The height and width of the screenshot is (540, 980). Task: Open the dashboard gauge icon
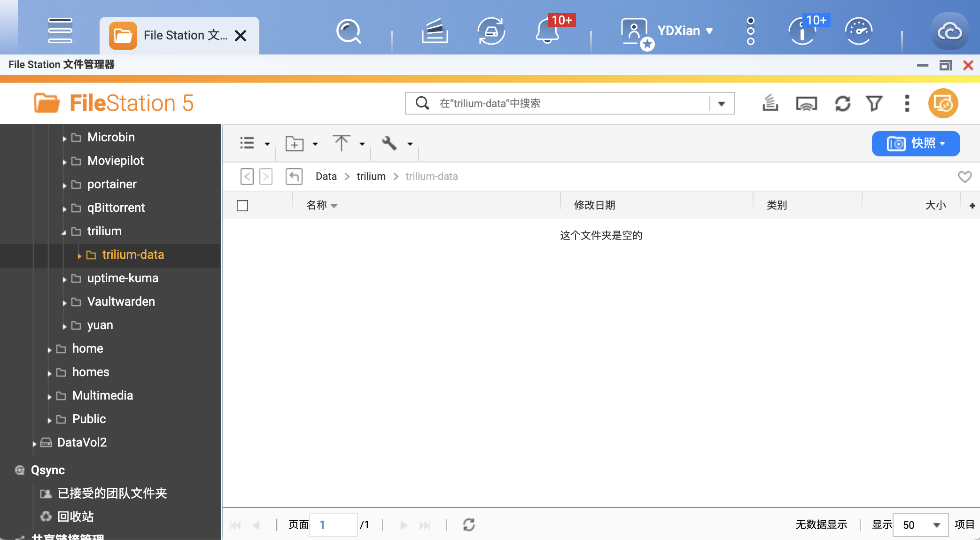click(859, 31)
